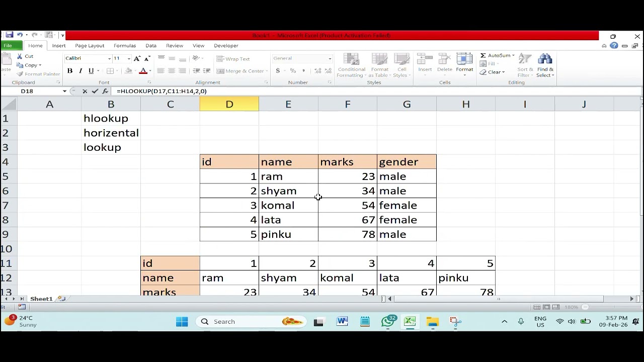Open Format as Table gallery

coord(380,66)
